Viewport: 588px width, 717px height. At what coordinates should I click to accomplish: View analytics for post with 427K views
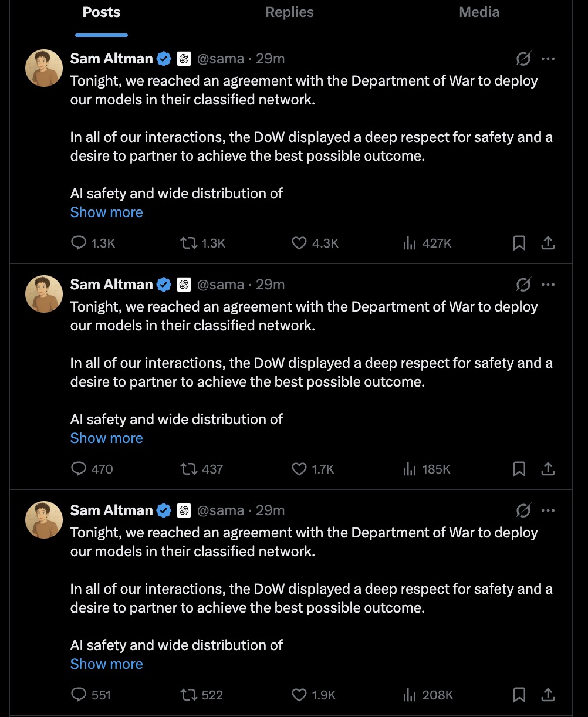click(x=410, y=243)
